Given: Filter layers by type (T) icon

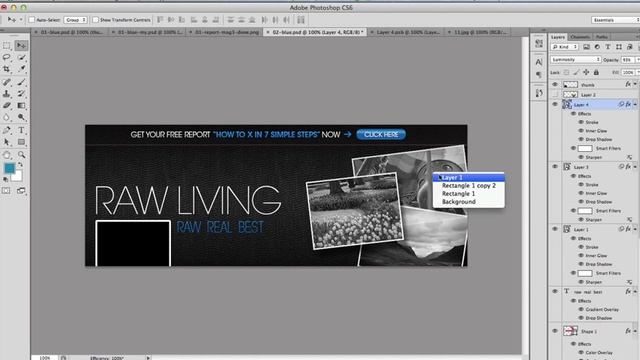Looking at the screenshot, I should pyautogui.click(x=608, y=47).
